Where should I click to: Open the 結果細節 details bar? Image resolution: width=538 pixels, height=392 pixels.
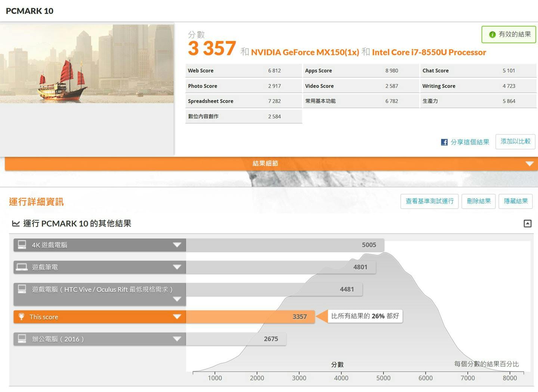pos(271,164)
